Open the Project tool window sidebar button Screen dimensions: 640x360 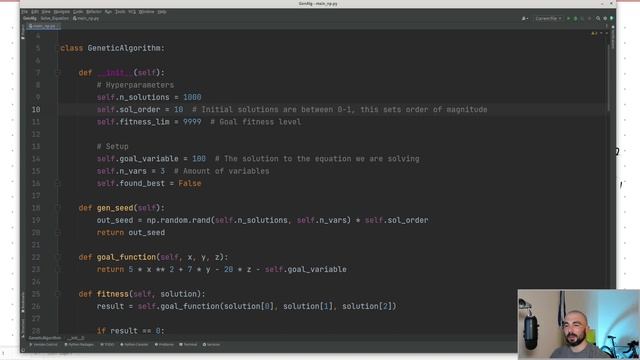[x=23, y=31]
